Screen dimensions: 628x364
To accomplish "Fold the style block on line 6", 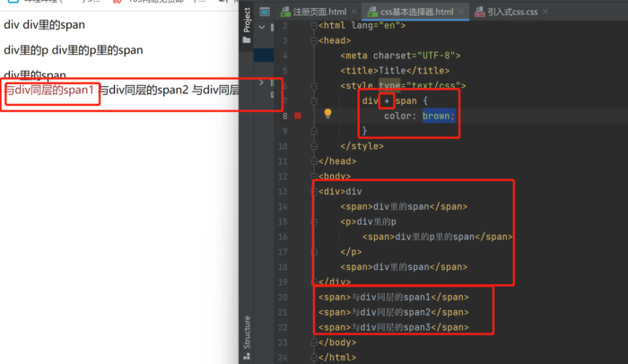I will pyautogui.click(x=314, y=86).
